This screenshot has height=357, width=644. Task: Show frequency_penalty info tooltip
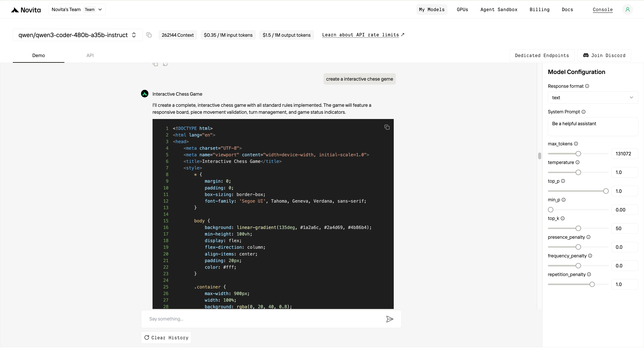pyautogui.click(x=590, y=256)
